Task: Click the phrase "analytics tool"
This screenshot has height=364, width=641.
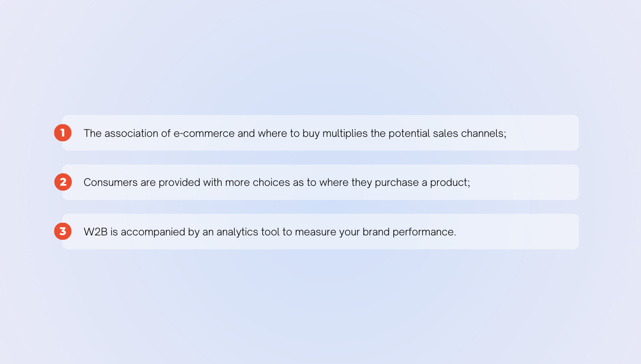Action: point(248,232)
